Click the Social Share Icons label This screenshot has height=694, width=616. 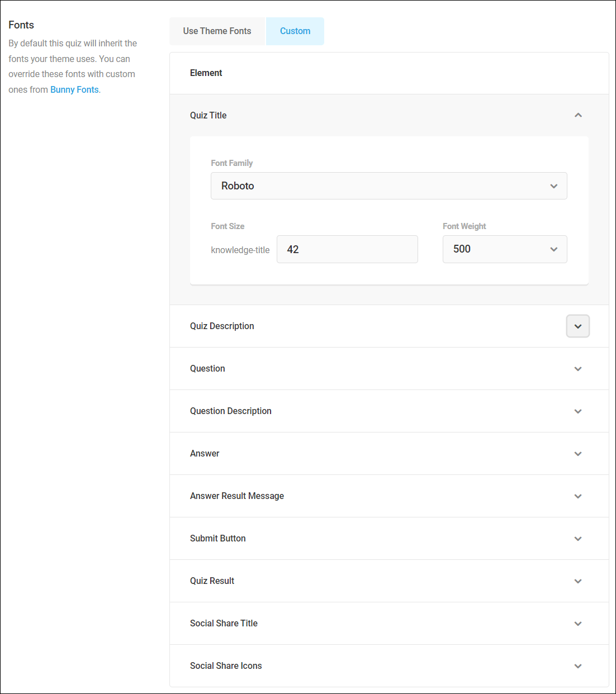(x=226, y=666)
